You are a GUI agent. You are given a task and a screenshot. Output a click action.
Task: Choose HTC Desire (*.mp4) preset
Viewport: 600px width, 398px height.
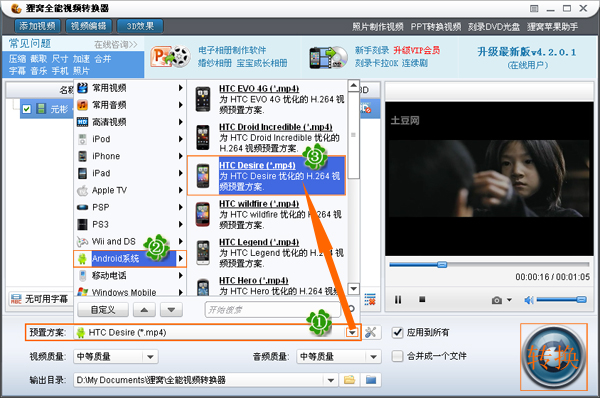[267, 176]
